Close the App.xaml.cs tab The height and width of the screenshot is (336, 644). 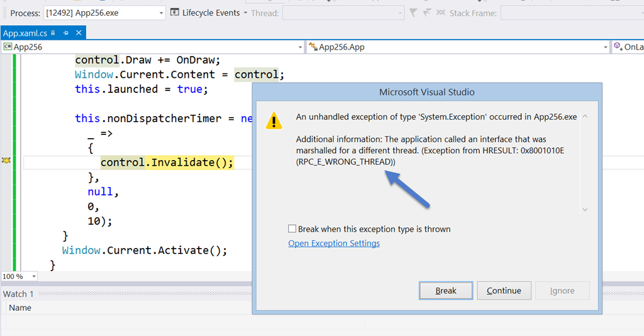[x=79, y=33]
